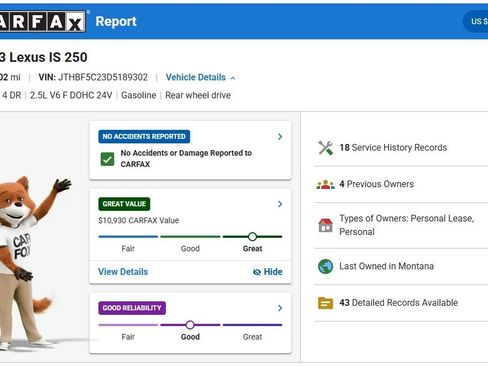Expand the No Accidents Reported card chevron
488x366 pixels.
click(280, 137)
